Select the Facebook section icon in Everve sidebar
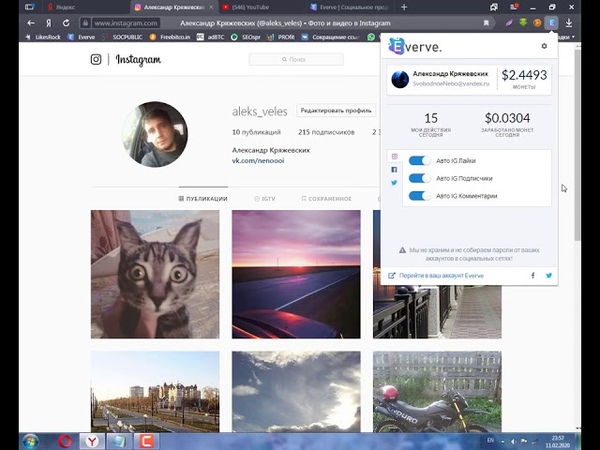The width and height of the screenshot is (600, 450). [394, 170]
